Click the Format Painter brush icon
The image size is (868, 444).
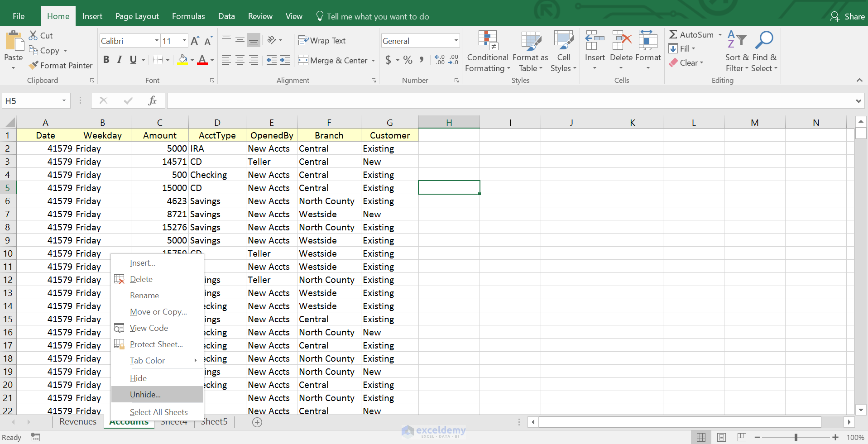[x=34, y=66]
